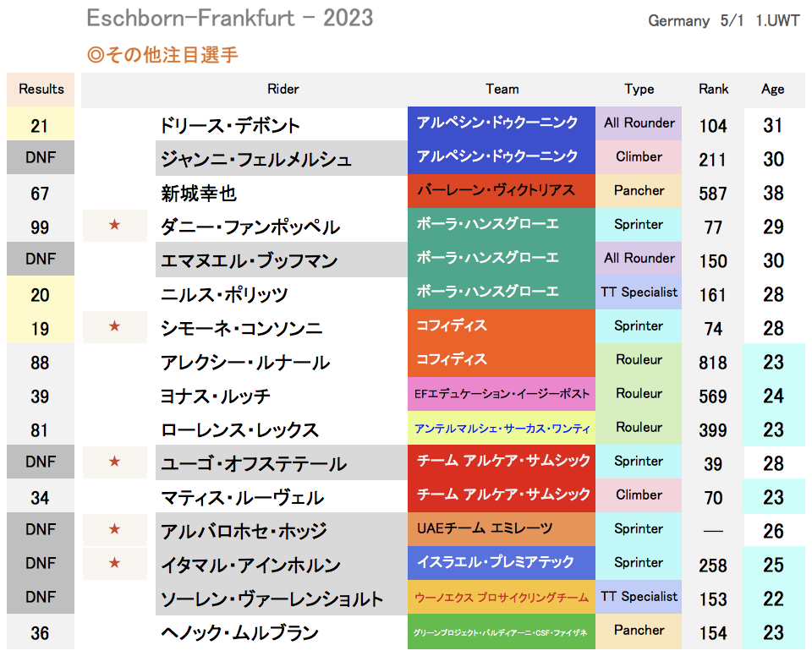Click the Age column header

[772, 89]
